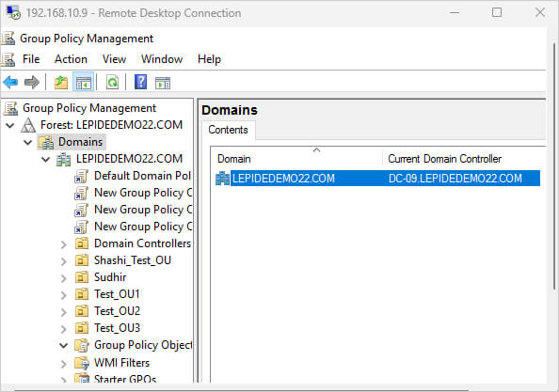Expand the Test_OU3 chevron
The width and height of the screenshot is (559, 392).
pos(63,329)
